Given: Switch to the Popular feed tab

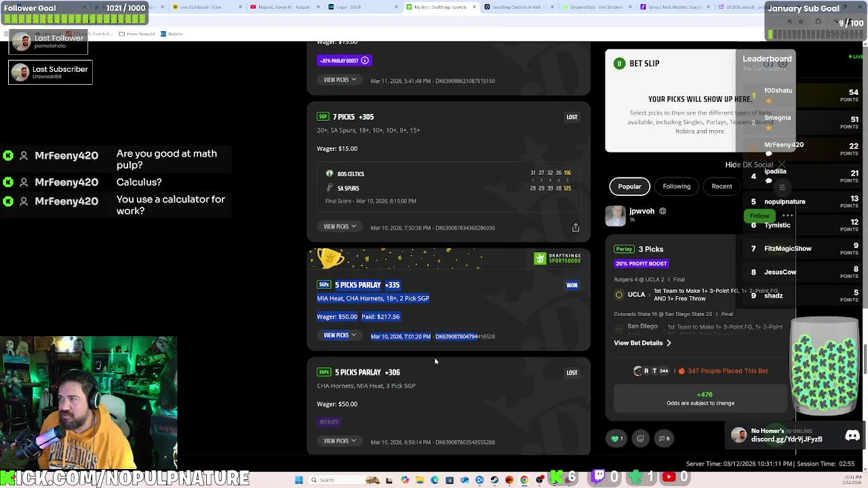Looking at the screenshot, I should pyautogui.click(x=629, y=186).
